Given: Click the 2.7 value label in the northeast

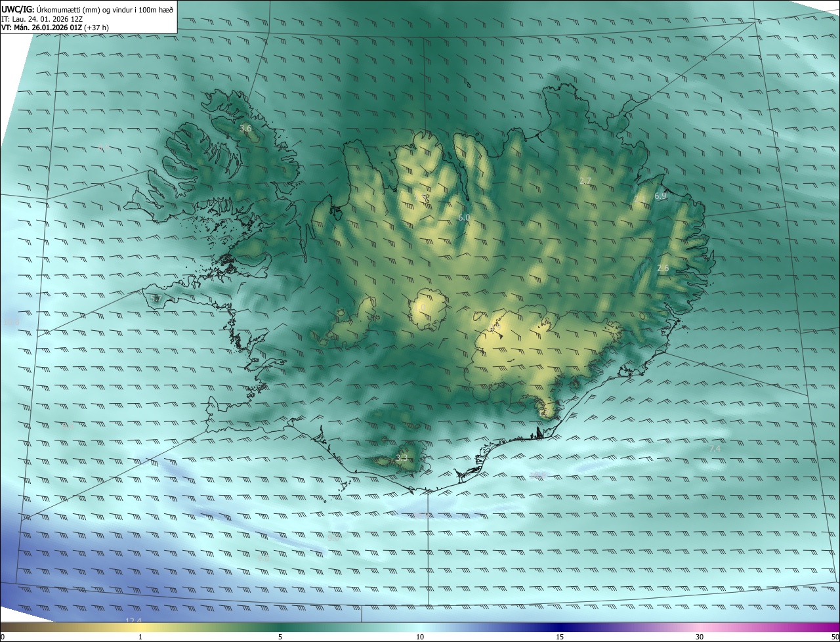Looking at the screenshot, I should point(585,181).
